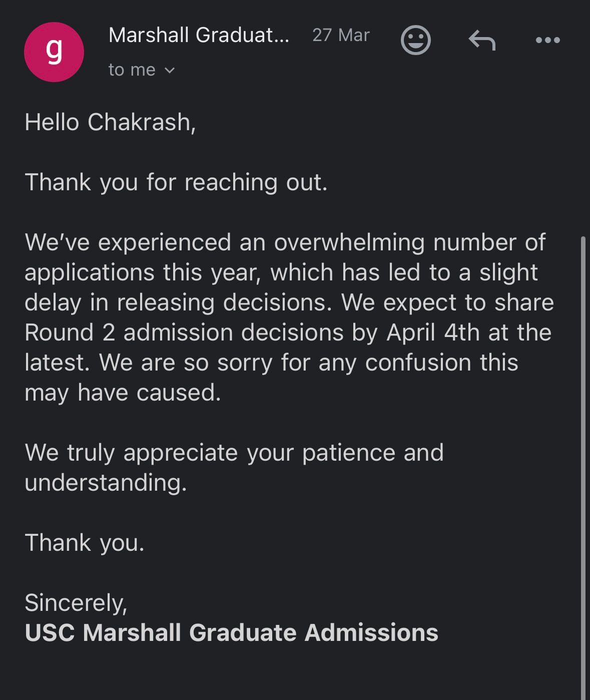Click the "Round 2" text in the message

70,333
